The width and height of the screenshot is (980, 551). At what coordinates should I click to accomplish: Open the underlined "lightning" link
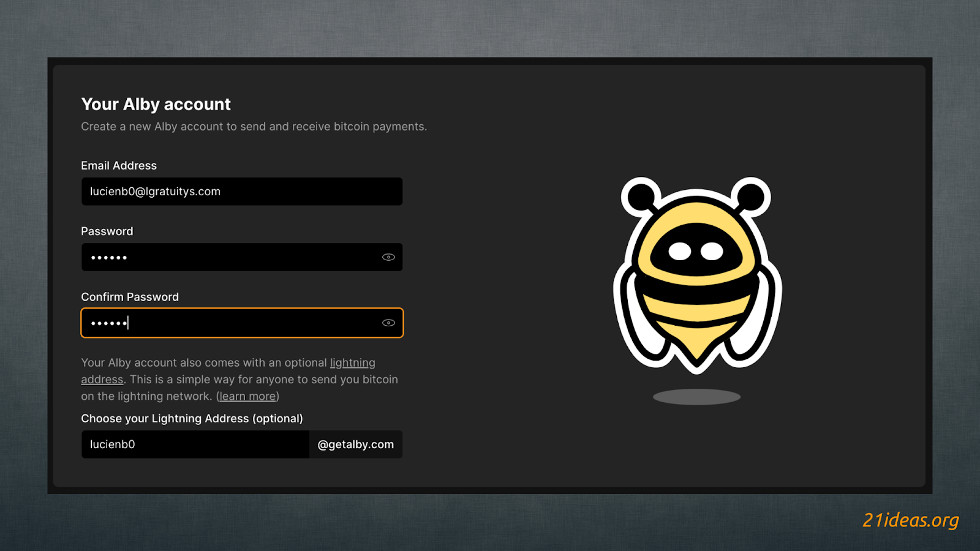click(x=352, y=363)
